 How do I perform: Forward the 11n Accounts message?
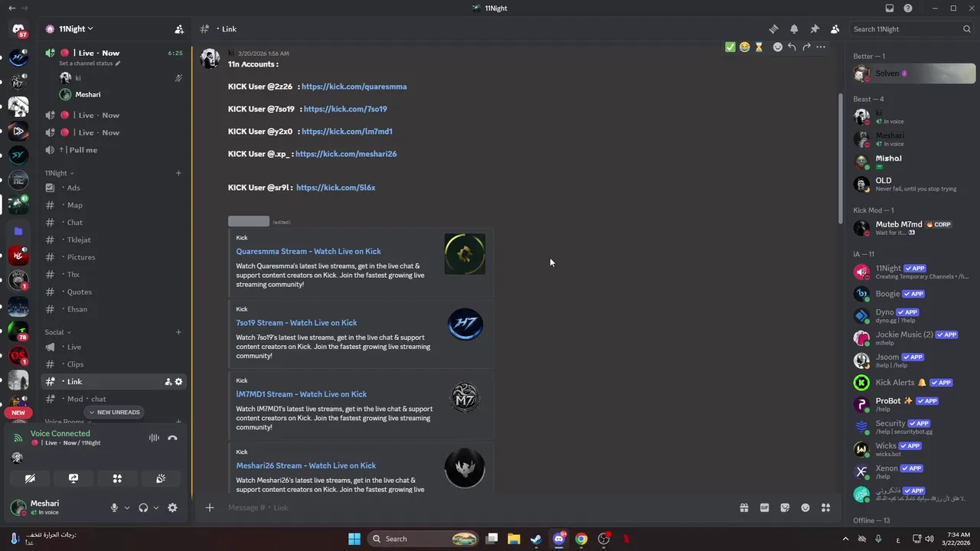(806, 47)
